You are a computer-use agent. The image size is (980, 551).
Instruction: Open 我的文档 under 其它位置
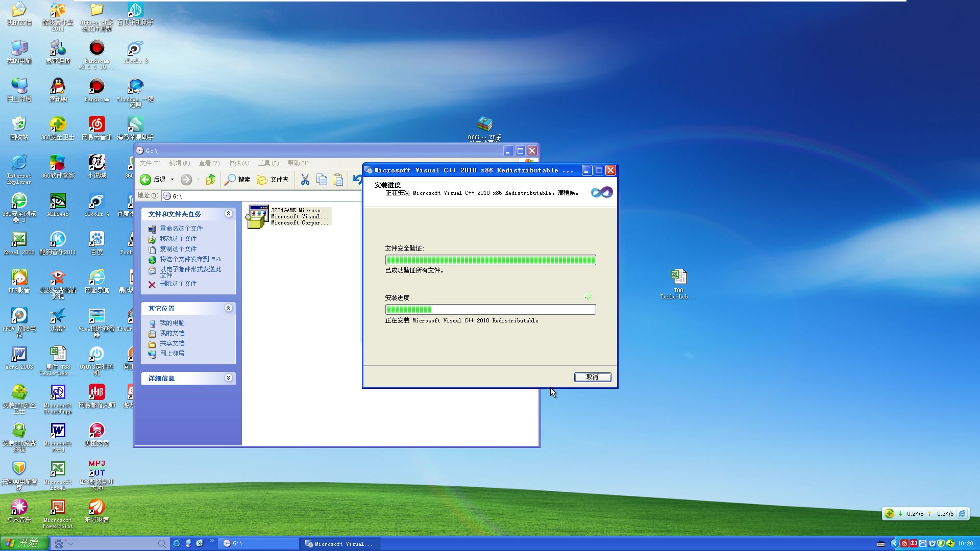click(x=172, y=333)
